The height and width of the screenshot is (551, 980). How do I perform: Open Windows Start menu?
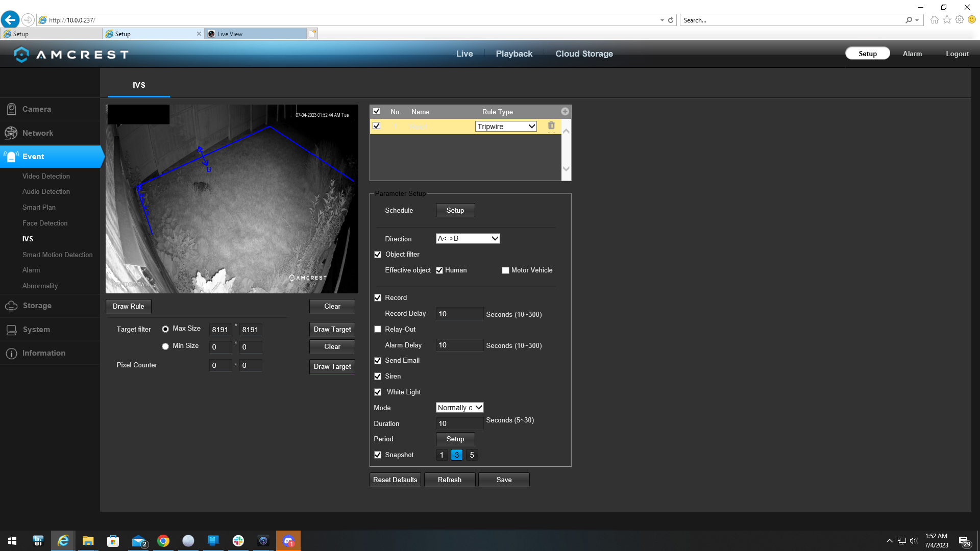pyautogui.click(x=12, y=541)
